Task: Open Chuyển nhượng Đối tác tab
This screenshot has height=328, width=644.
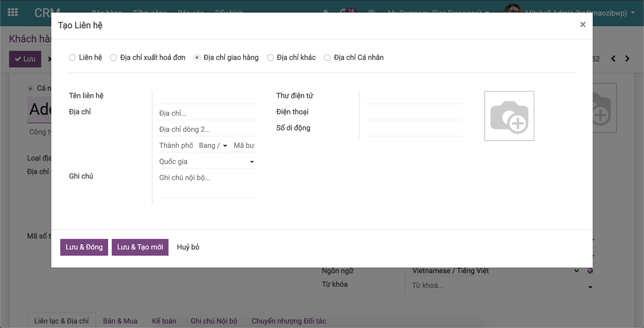Action: [x=289, y=321]
